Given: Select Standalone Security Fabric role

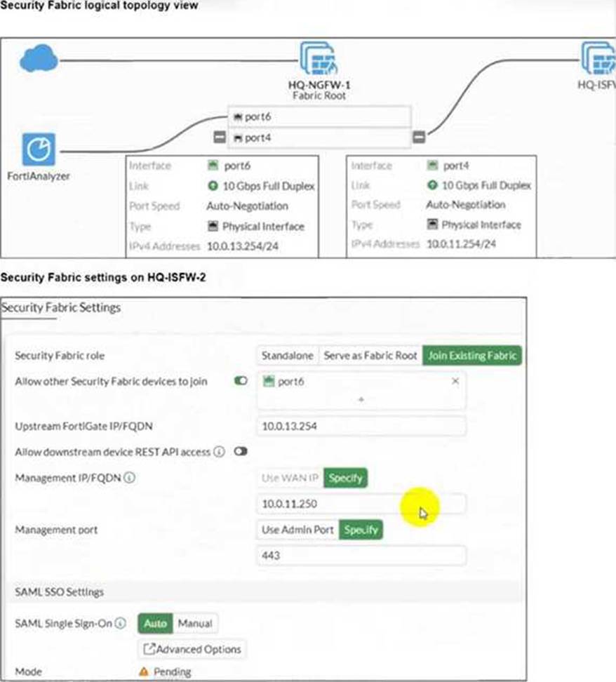Looking at the screenshot, I should (287, 356).
